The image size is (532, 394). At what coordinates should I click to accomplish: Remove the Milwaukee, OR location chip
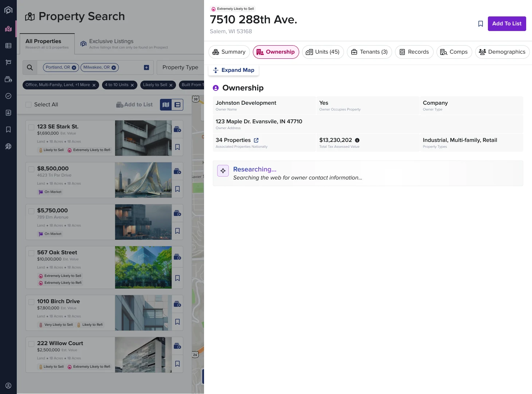pos(114,67)
